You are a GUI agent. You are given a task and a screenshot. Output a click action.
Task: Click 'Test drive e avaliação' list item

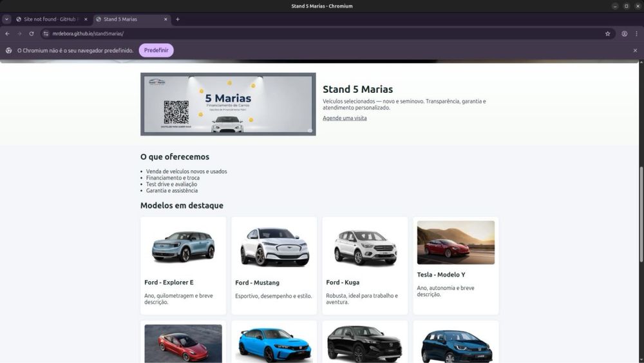pyautogui.click(x=172, y=184)
